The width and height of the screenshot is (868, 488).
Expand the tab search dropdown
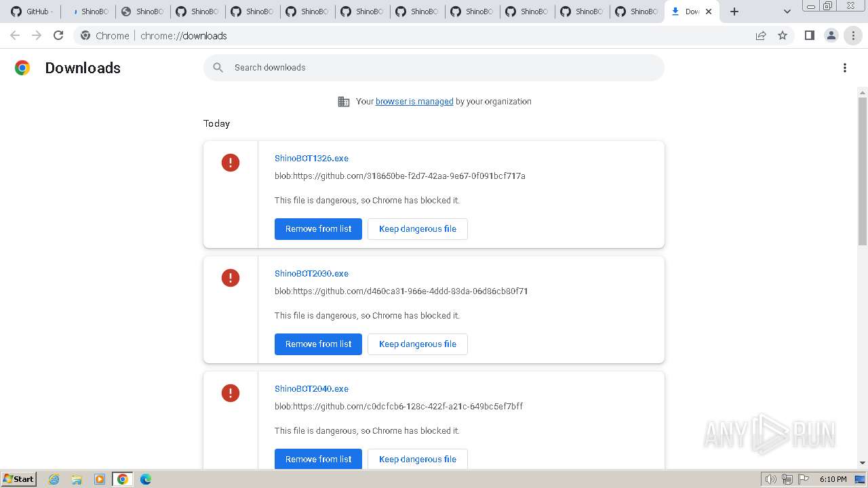click(x=787, y=12)
